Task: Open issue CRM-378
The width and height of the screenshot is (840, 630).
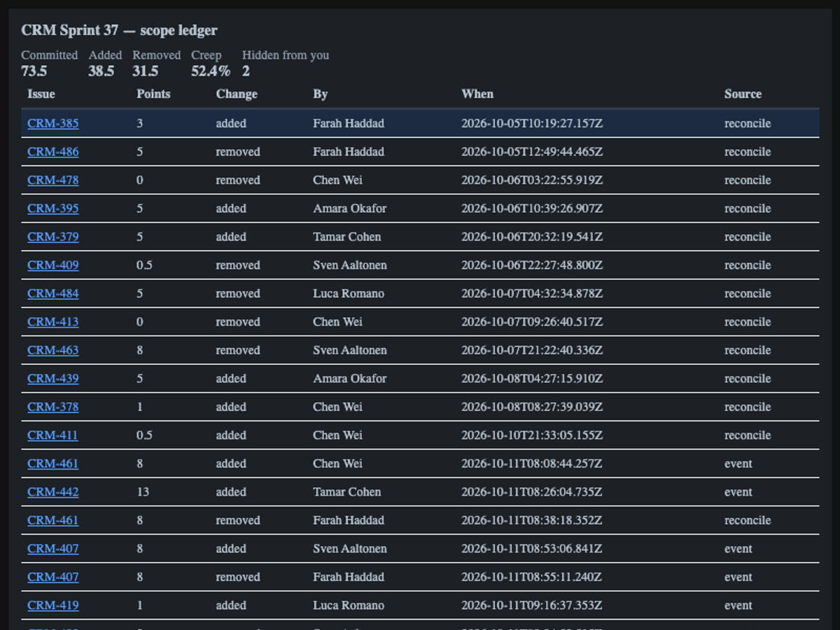Action: pyautogui.click(x=53, y=407)
